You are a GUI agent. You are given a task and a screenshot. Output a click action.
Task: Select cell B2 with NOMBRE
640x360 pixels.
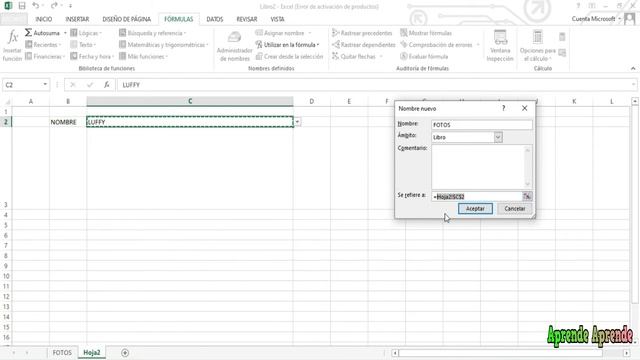pyautogui.click(x=68, y=122)
